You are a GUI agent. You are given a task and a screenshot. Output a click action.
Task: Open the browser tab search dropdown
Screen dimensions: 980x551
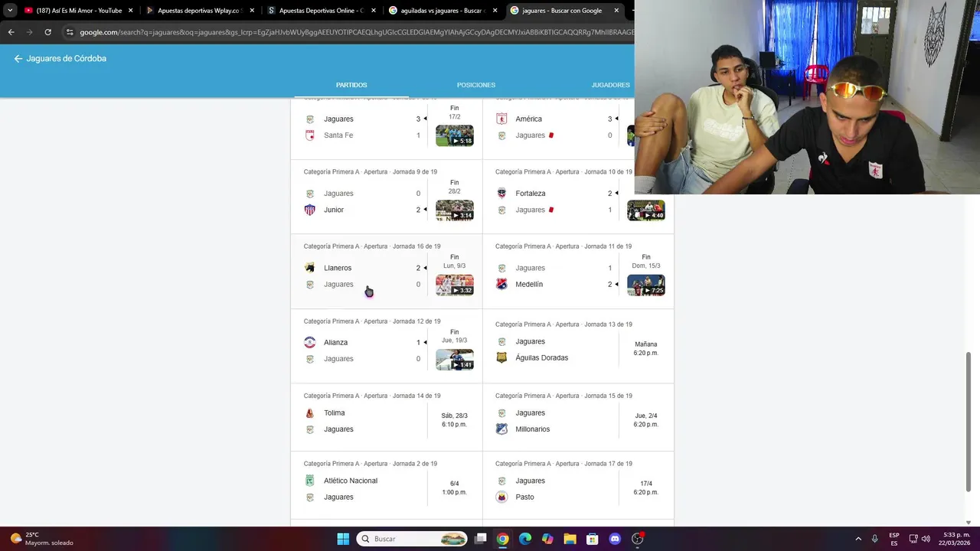(9, 11)
